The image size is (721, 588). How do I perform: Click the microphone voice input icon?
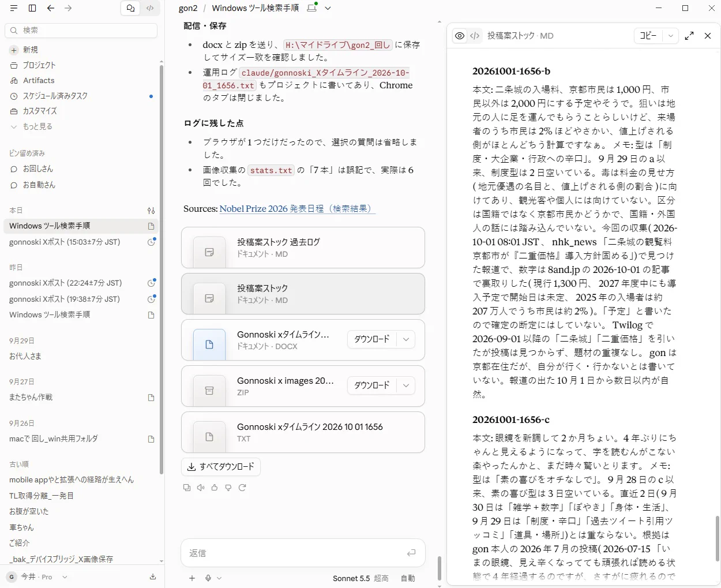point(208,578)
